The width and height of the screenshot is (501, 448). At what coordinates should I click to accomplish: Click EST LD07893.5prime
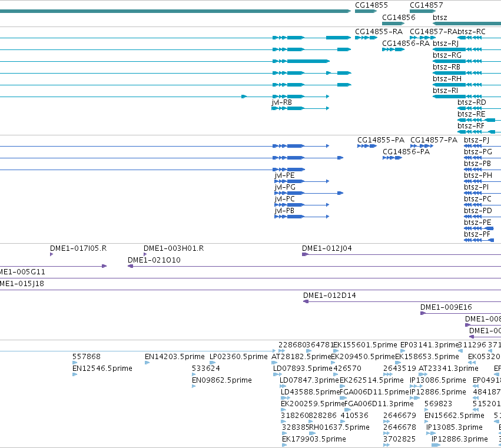[303, 369]
